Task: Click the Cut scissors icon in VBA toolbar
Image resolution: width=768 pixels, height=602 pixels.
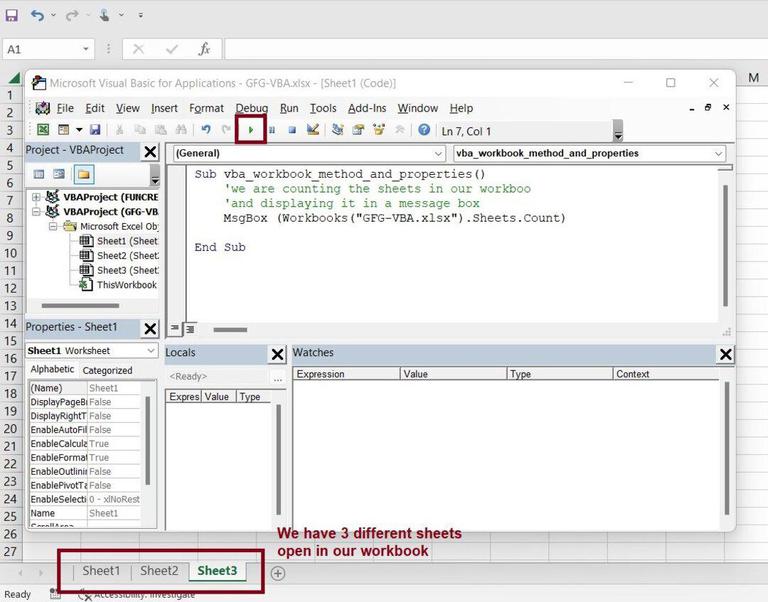Action: [119, 130]
